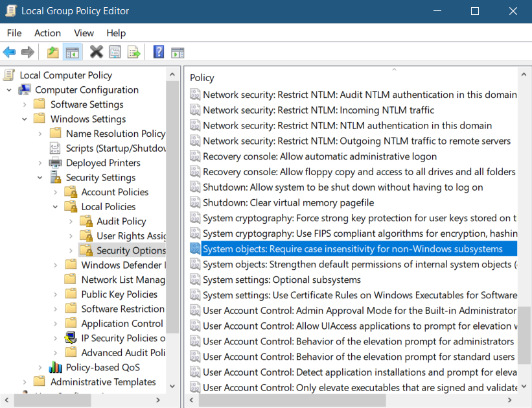Expand the Public Key Policies node
The image size is (532, 408).
click(55, 294)
